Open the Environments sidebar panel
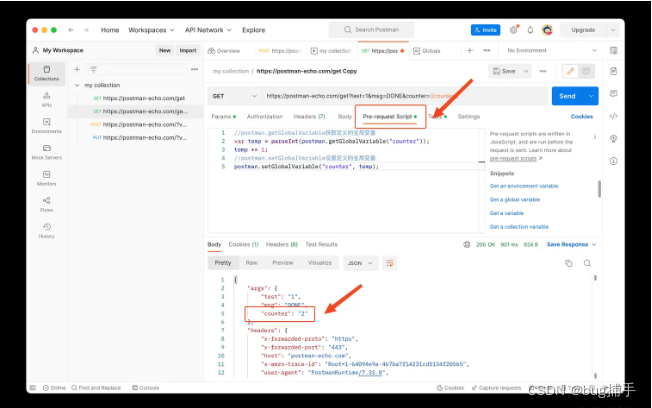 (47, 126)
